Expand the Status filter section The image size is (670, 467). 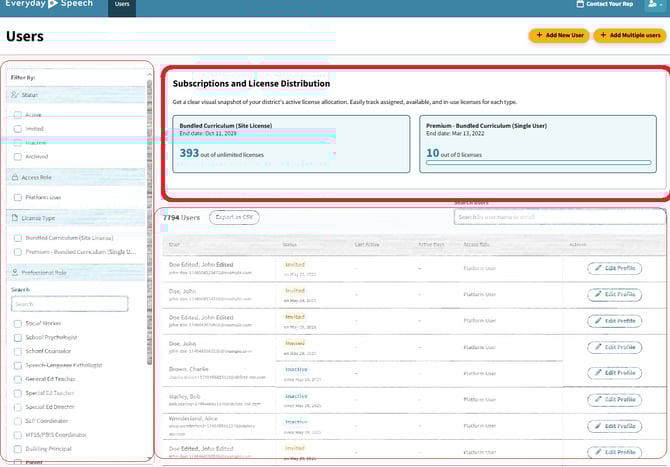[x=76, y=95]
